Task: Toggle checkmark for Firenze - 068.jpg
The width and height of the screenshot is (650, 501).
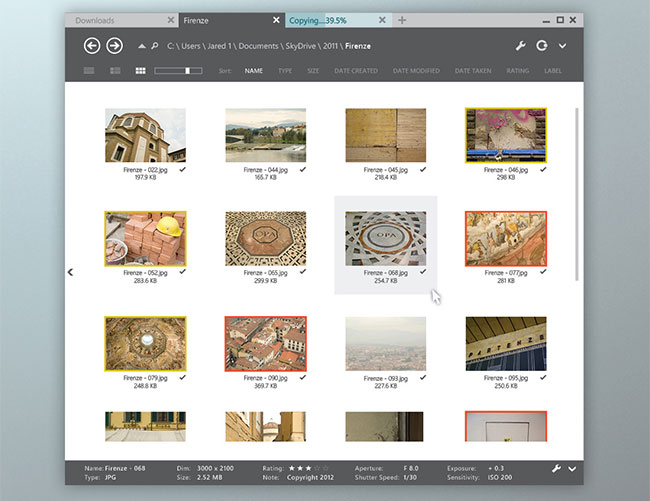Action: tap(423, 271)
